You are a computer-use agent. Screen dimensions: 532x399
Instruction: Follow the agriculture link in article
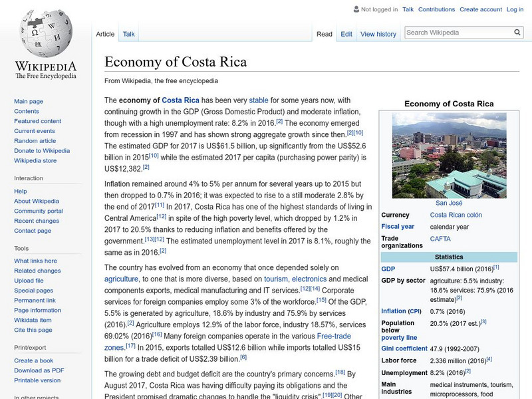coord(121,279)
